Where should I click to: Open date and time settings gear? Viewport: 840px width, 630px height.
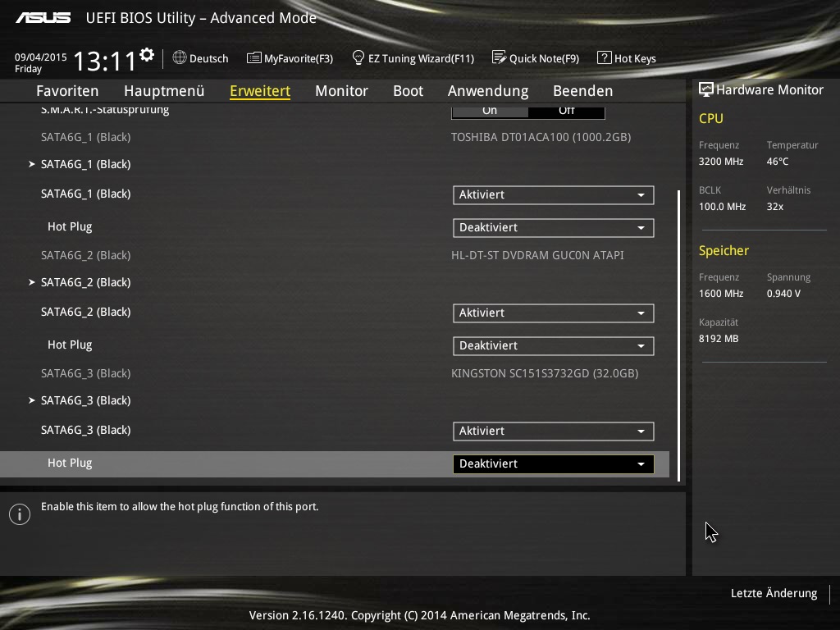tap(146, 55)
